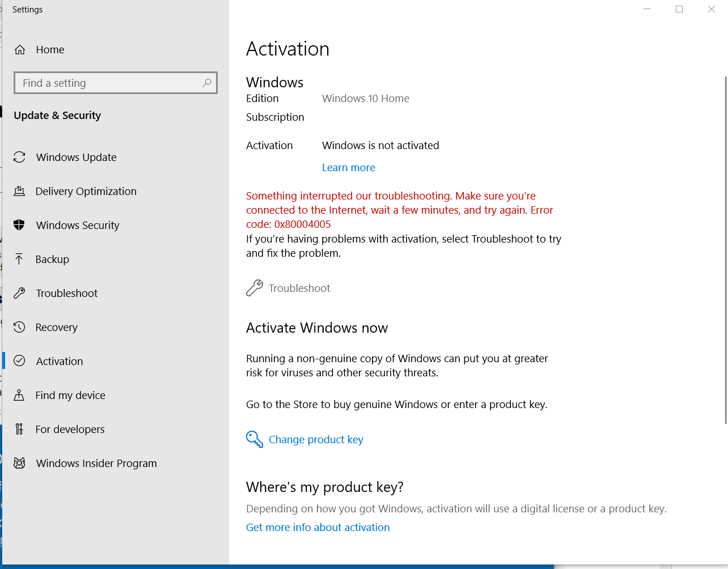This screenshot has width=728, height=569.
Task: Open Get more info about activation
Action: pyautogui.click(x=318, y=527)
